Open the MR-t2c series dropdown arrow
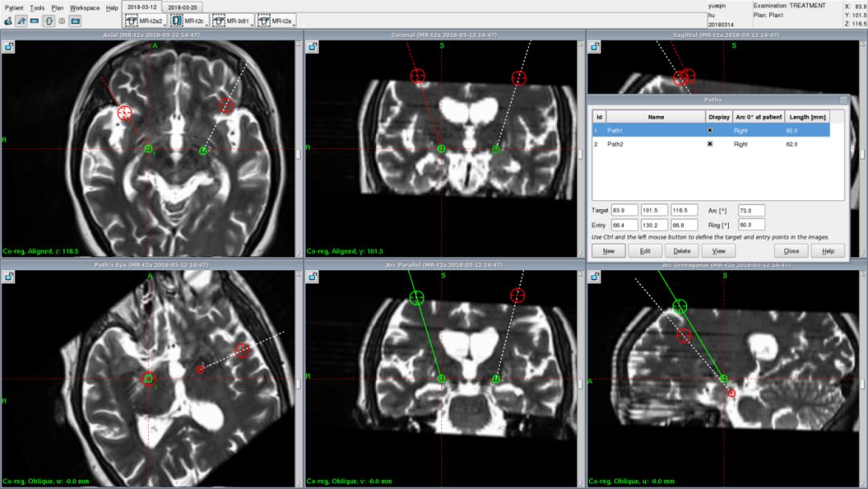 (x=207, y=24)
